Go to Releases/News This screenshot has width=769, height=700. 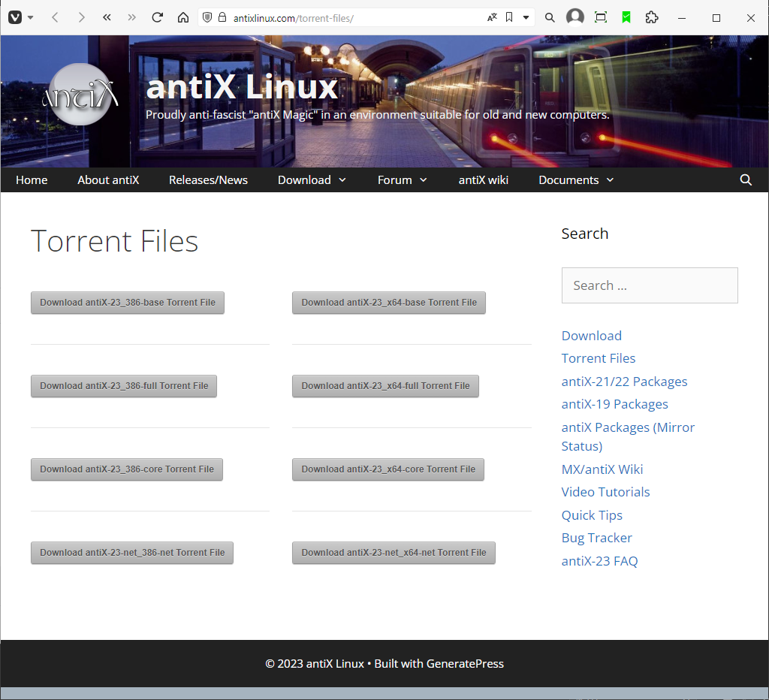click(x=208, y=180)
